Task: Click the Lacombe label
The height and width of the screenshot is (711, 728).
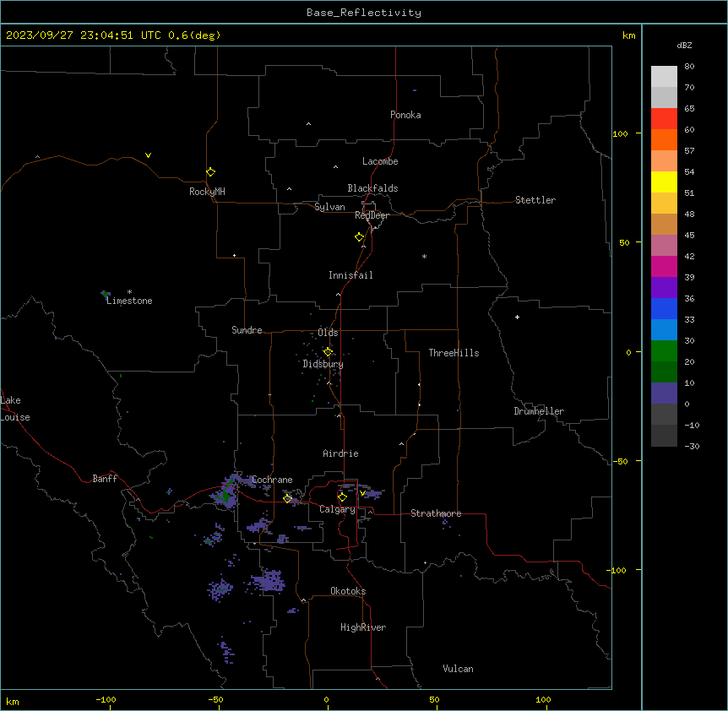Action: point(380,161)
